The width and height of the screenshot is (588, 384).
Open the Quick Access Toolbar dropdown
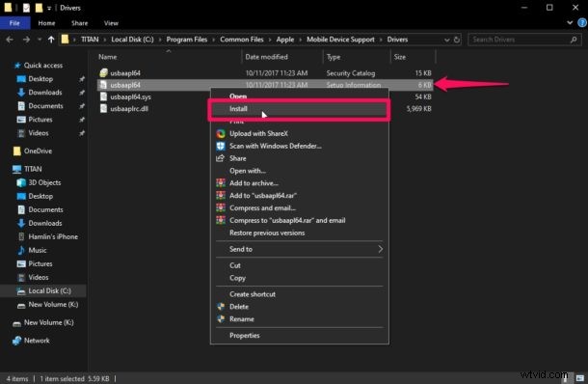(49, 8)
